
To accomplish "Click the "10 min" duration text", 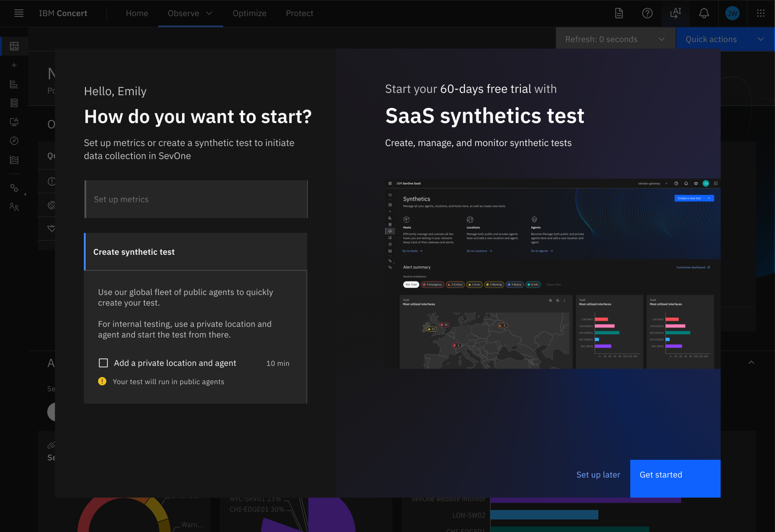I will [278, 363].
